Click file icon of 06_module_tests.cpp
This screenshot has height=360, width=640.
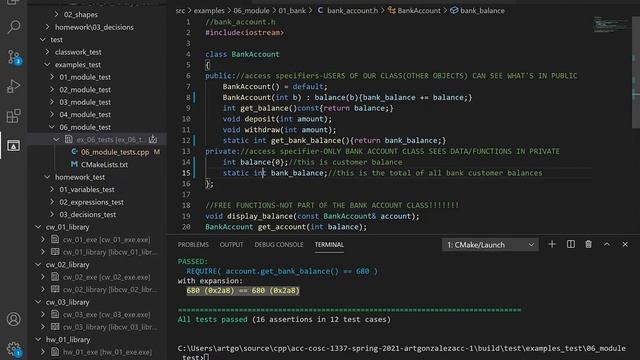click(74, 152)
